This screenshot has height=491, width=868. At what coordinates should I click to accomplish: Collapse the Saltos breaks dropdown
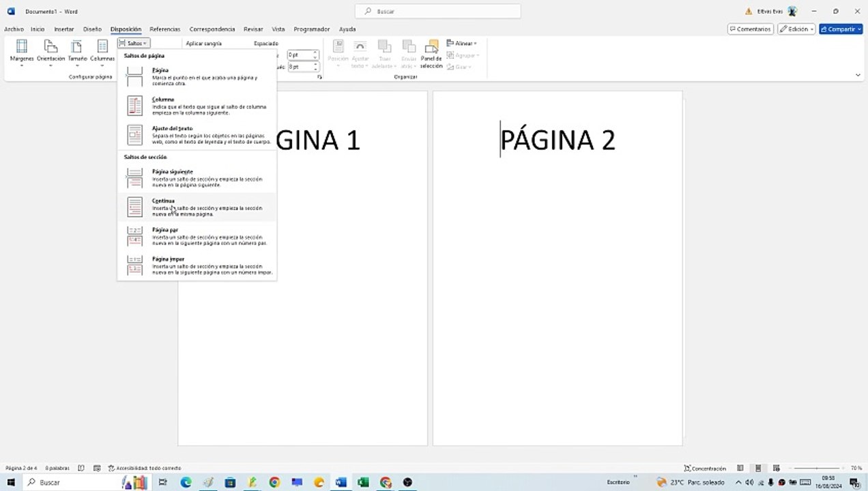point(133,43)
